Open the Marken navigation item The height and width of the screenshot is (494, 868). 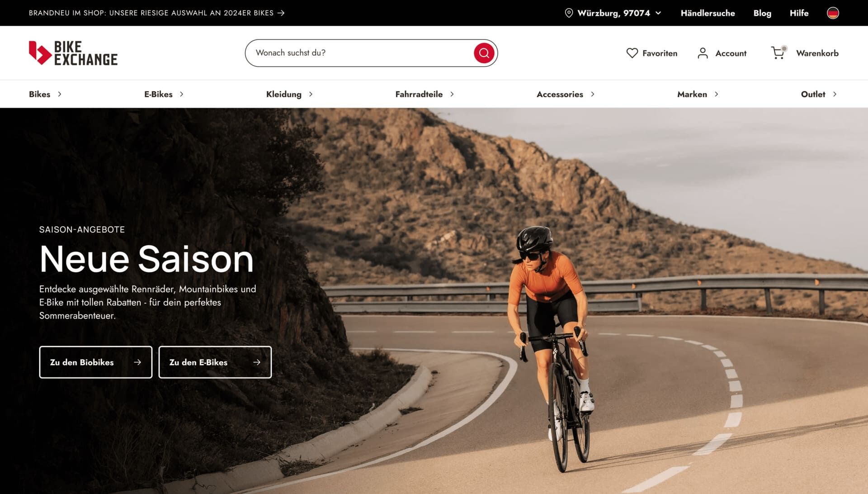692,94
